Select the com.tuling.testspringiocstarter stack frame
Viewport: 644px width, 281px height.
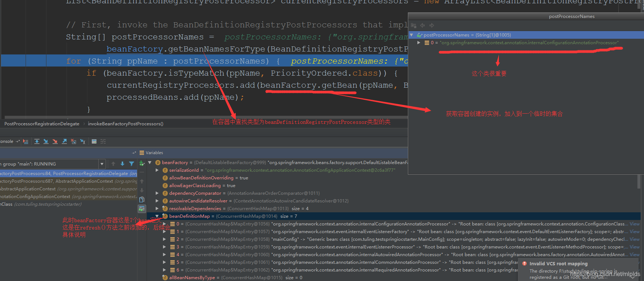point(68,204)
